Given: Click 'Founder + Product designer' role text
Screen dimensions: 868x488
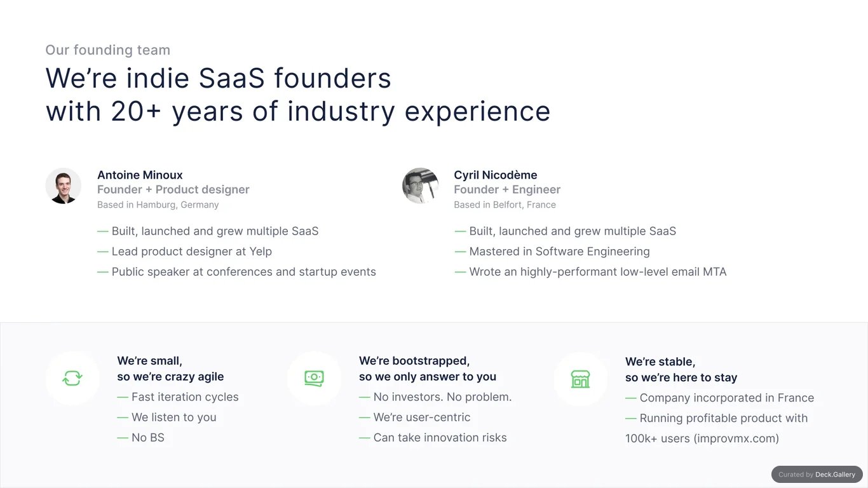Looking at the screenshot, I should (173, 189).
